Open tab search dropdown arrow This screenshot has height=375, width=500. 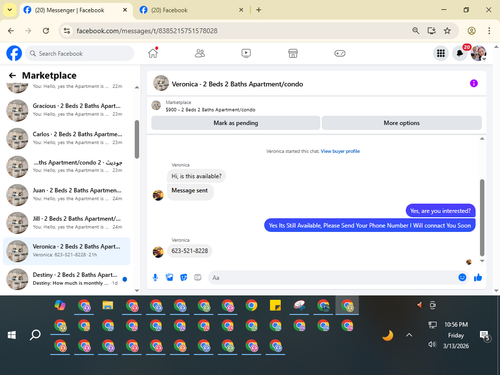tap(10, 10)
